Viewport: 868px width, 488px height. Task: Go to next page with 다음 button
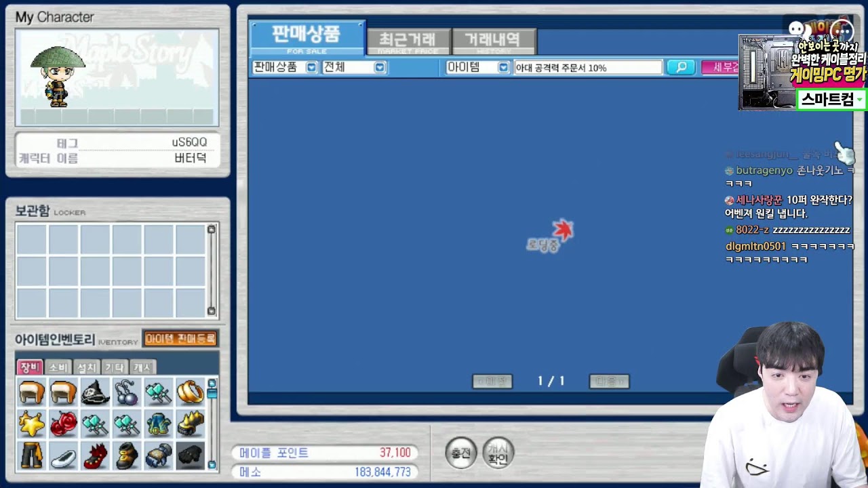(x=609, y=382)
